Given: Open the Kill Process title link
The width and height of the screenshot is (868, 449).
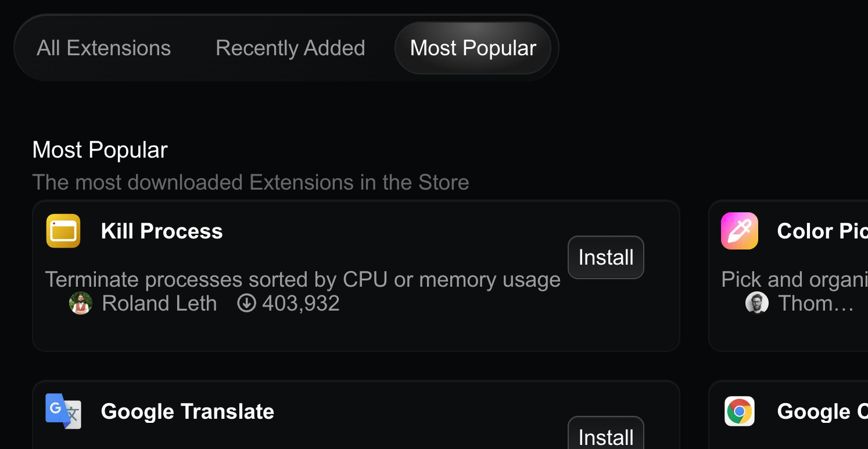Looking at the screenshot, I should (162, 231).
